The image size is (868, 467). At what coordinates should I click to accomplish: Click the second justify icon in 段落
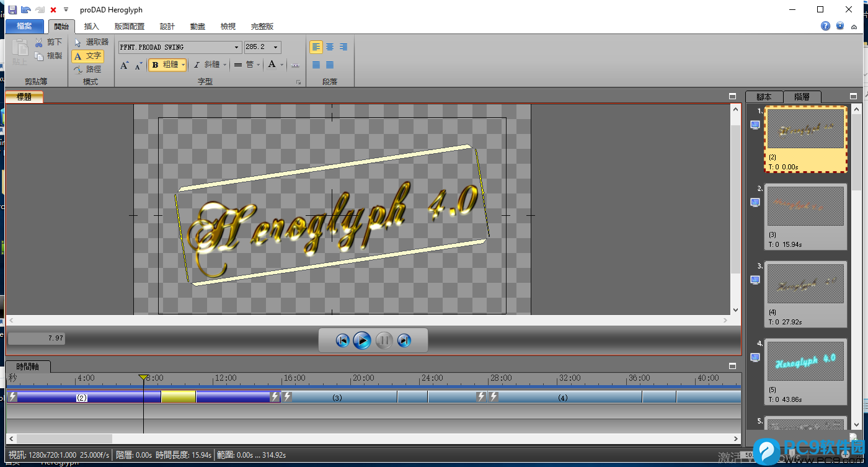pos(330,64)
